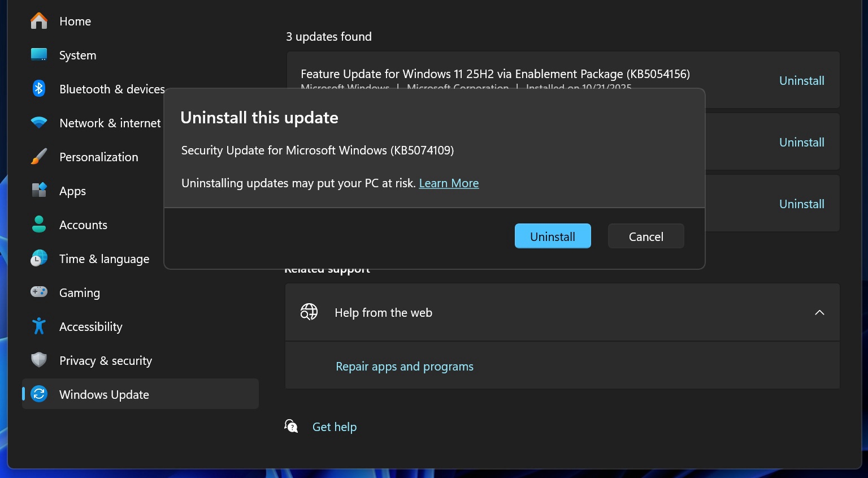Select the Network & internet Wi-Fi icon
This screenshot has height=478, width=868.
38,123
